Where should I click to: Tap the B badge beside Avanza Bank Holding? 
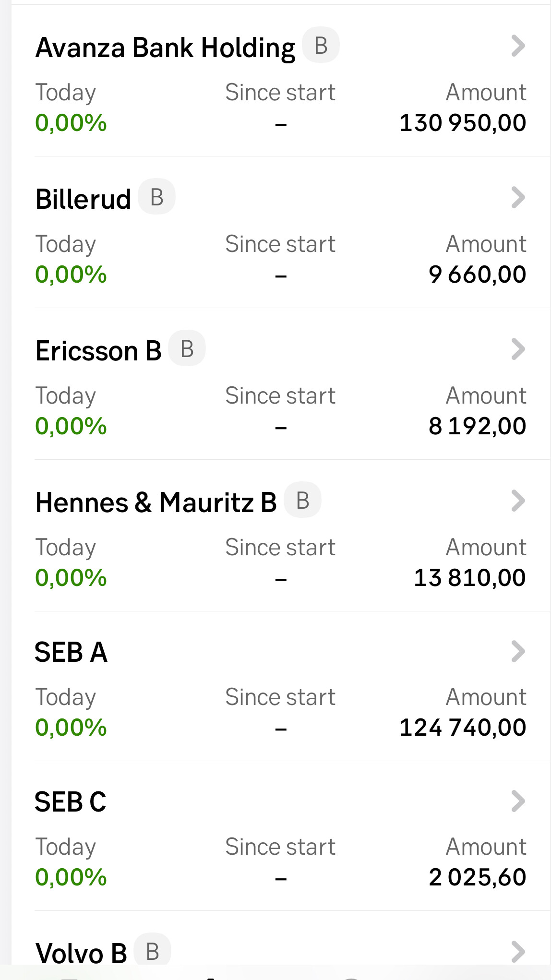tap(321, 46)
